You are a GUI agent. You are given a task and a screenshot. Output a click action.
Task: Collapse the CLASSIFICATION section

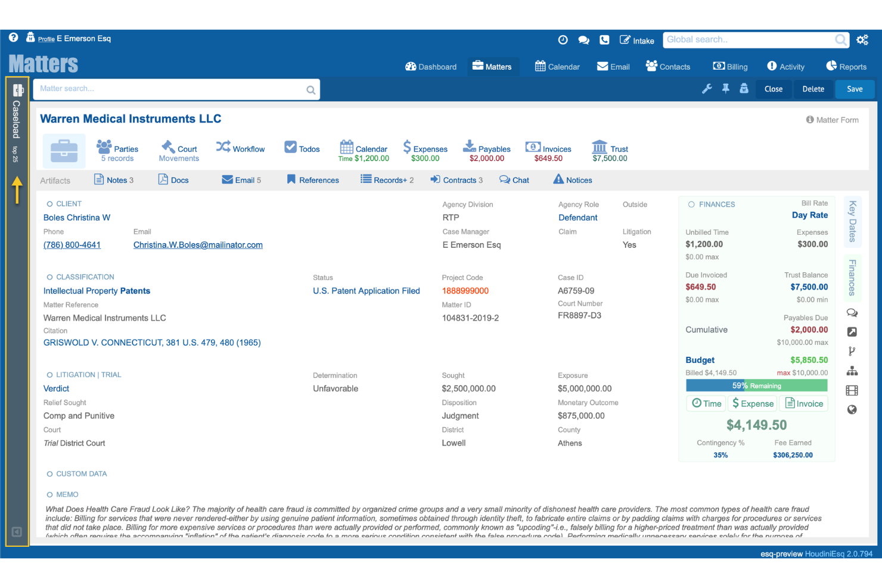coord(49,277)
